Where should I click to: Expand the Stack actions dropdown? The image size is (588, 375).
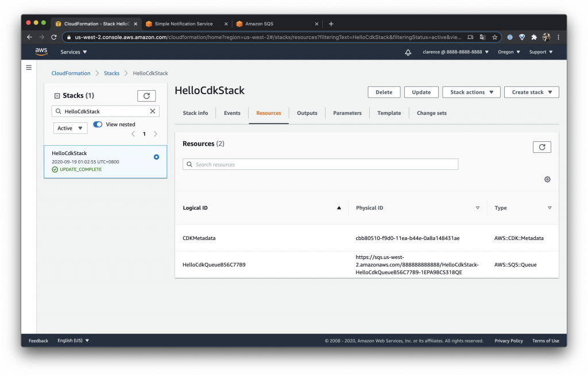click(x=471, y=92)
